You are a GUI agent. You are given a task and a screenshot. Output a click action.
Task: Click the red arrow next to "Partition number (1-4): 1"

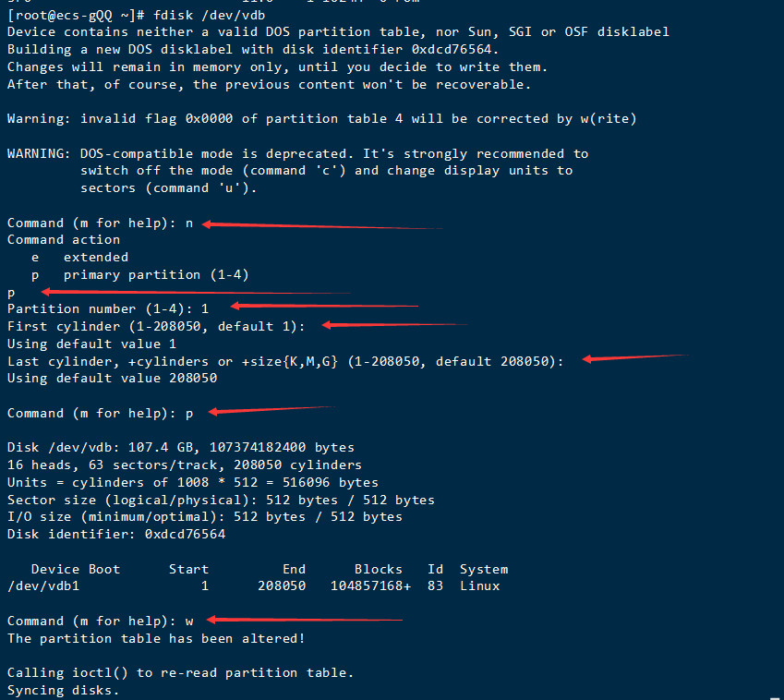click(x=324, y=306)
